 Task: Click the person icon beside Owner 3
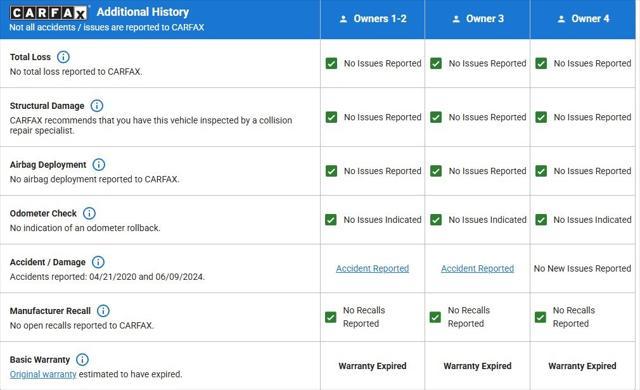tap(456, 19)
